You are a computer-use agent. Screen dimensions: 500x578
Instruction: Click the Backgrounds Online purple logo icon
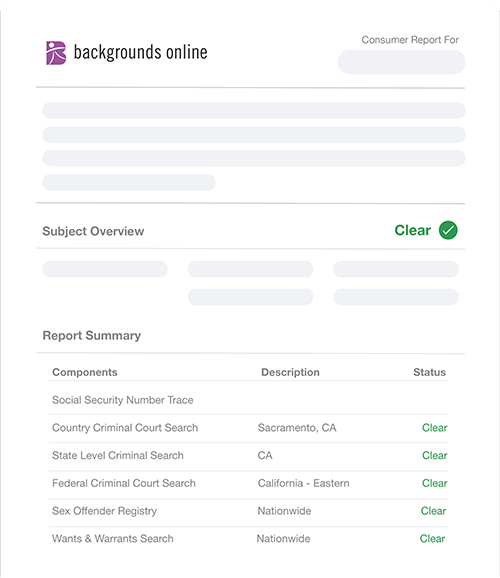(56, 53)
